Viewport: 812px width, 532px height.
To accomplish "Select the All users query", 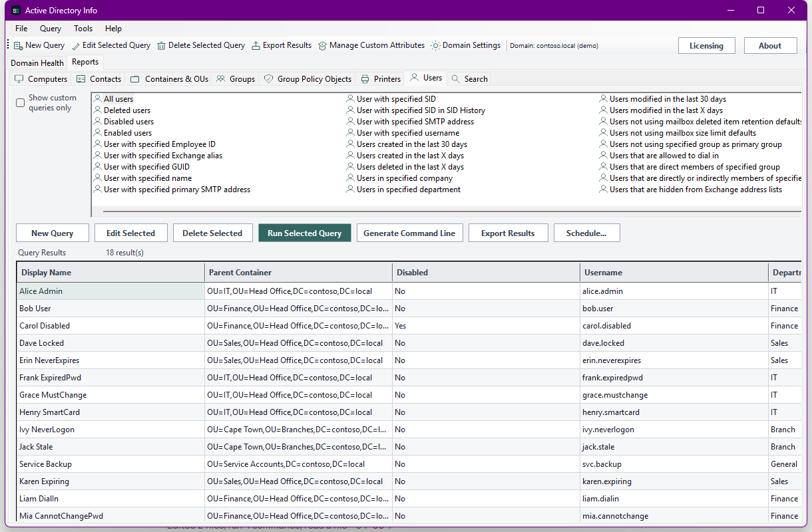I will point(118,99).
